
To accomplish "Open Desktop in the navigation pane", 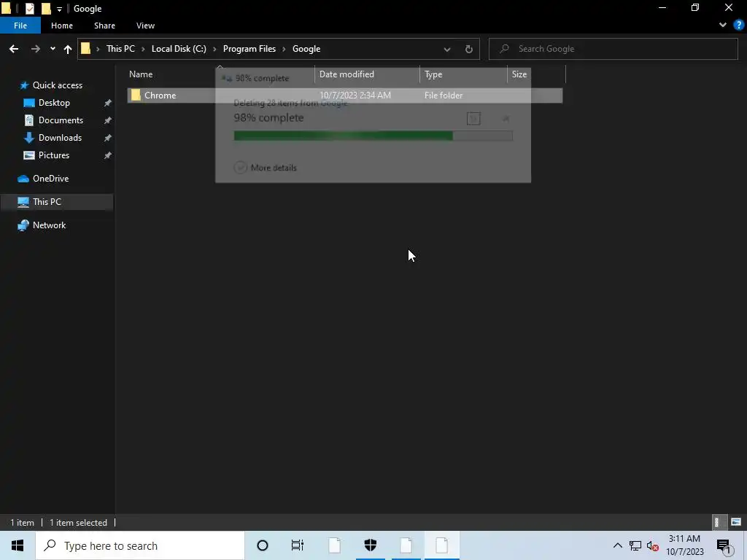I will pyautogui.click(x=54, y=103).
